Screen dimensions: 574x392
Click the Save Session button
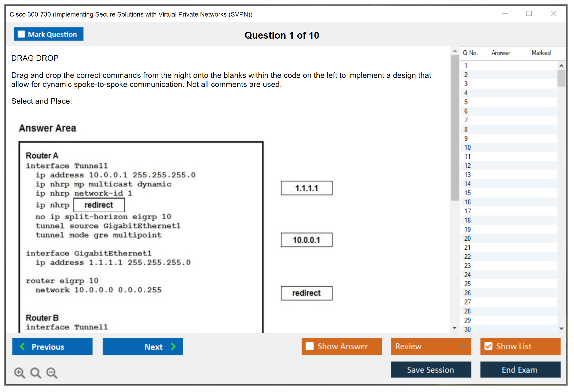tap(431, 370)
